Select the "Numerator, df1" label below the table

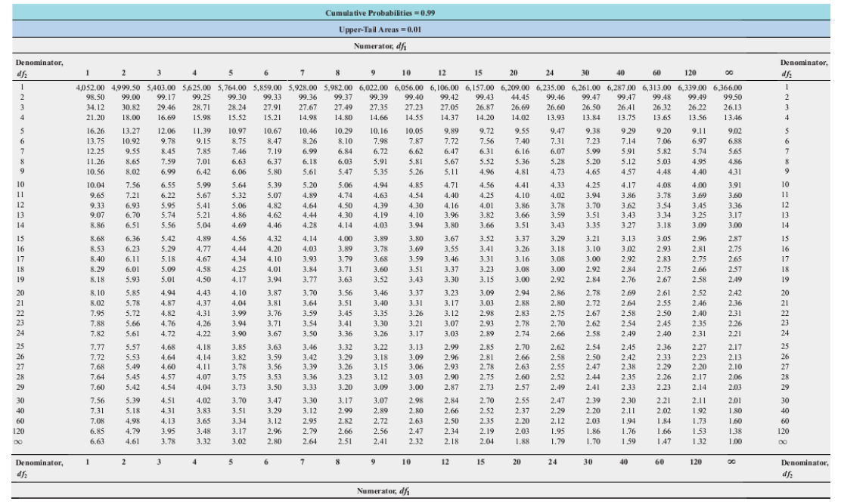click(x=383, y=490)
